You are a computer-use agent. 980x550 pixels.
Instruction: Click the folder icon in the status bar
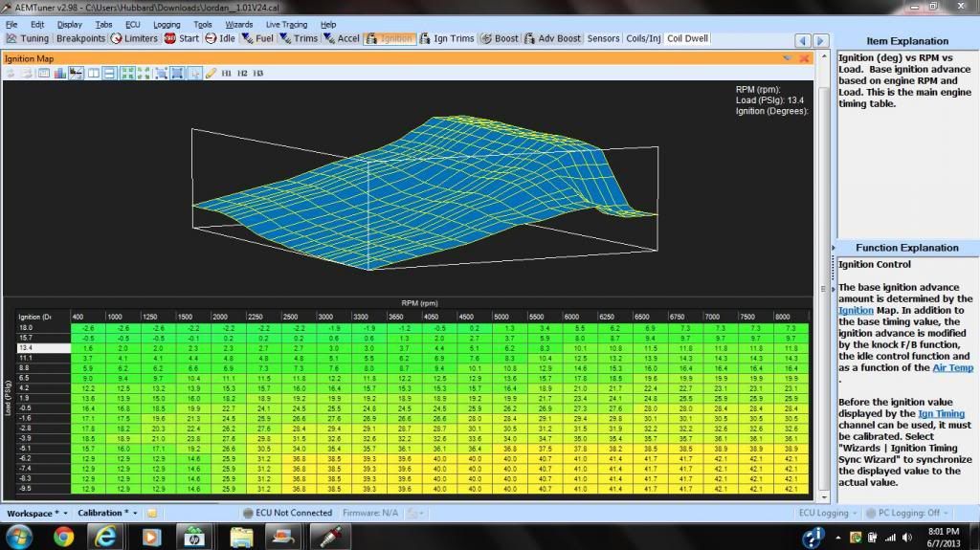coord(152,513)
